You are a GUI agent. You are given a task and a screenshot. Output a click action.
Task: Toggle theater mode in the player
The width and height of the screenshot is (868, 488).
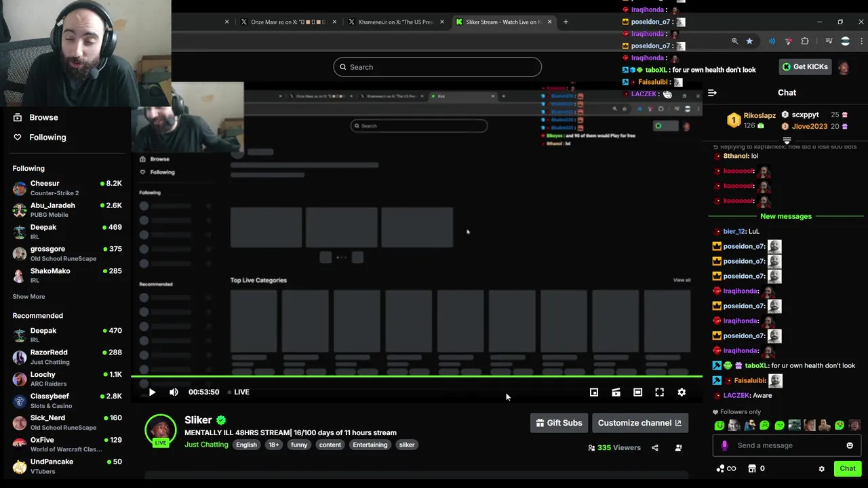[x=637, y=392]
